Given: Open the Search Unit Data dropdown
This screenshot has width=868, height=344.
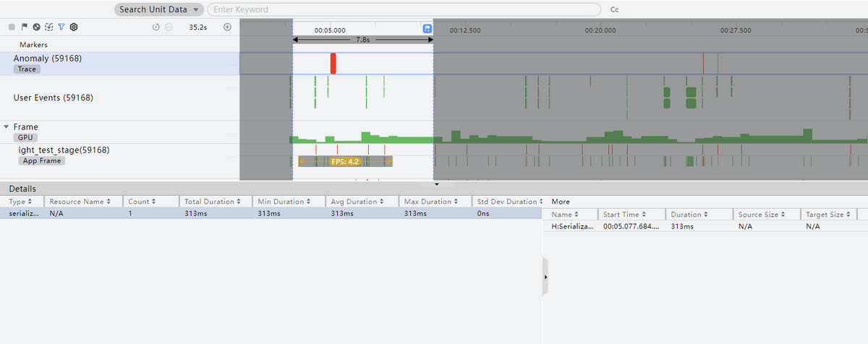Looking at the screenshot, I should coord(159,9).
